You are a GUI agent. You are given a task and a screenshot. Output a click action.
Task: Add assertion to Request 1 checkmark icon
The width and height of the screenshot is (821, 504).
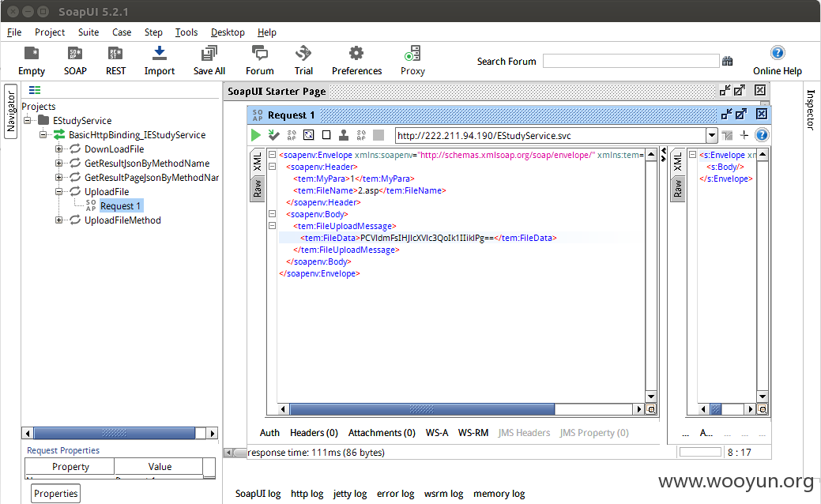click(x=273, y=135)
